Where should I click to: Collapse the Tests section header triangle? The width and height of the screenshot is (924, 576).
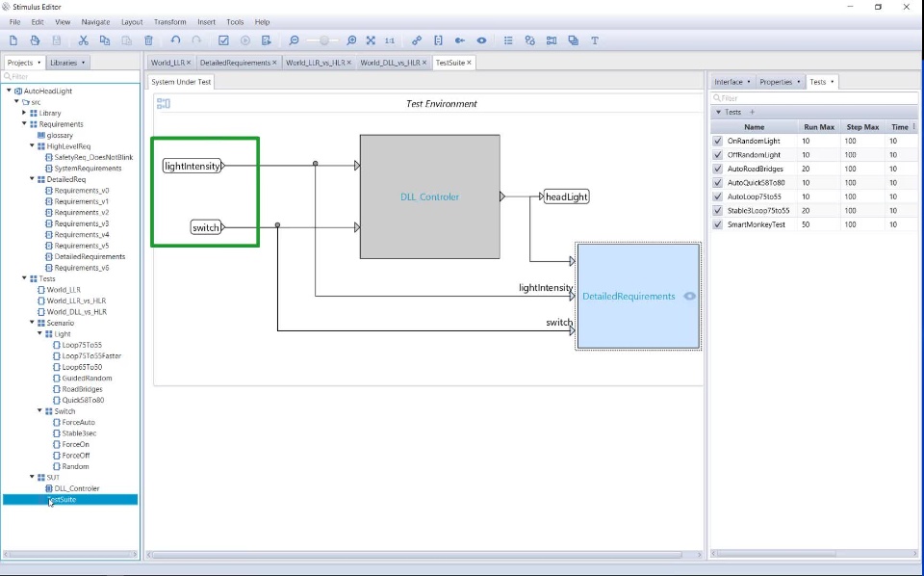point(718,112)
